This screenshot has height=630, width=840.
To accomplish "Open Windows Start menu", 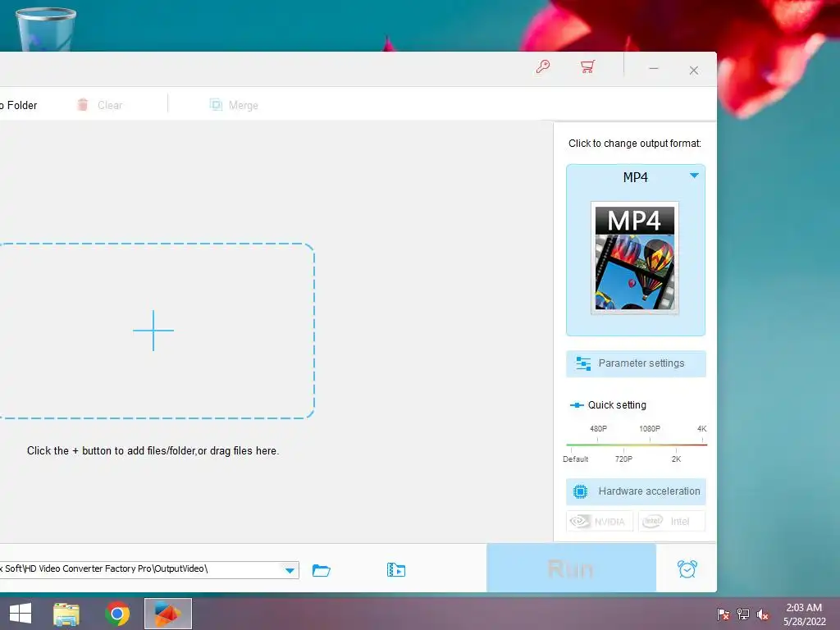I will coord(21,614).
